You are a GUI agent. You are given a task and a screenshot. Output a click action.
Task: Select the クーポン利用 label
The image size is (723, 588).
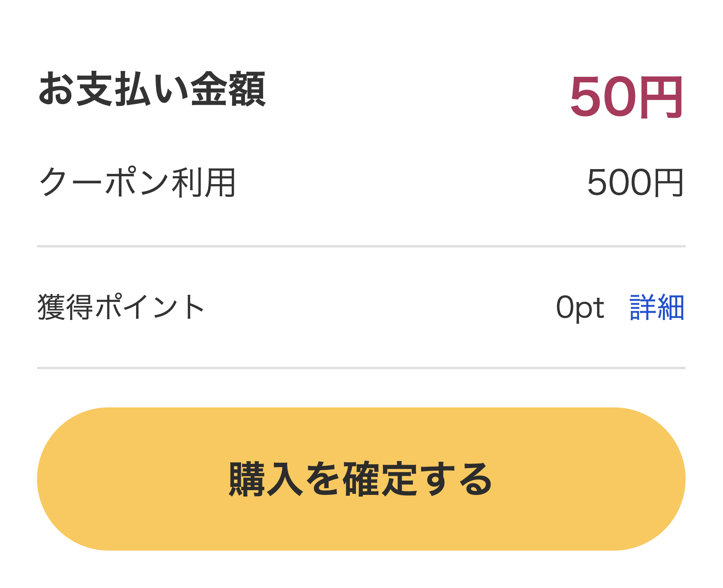tap(137, 183)
